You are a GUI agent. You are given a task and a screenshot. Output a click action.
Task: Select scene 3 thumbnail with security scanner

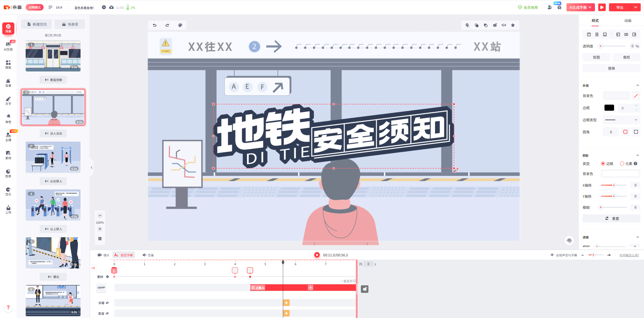(53, 157)
